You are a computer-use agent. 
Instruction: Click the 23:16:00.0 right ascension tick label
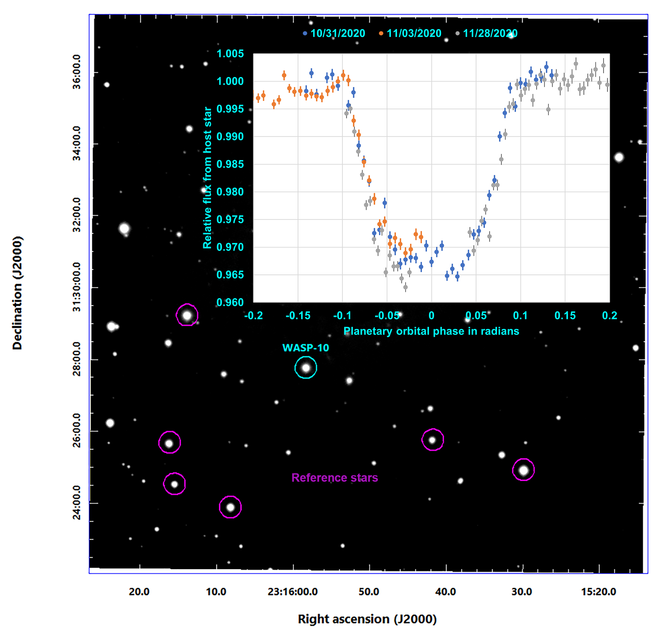[293, 592]
